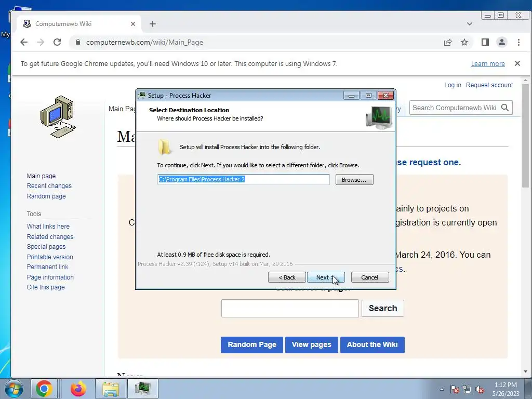Click the scrollbar up arrow
Viewport: 532px width, 399px height.
[526, 81]
